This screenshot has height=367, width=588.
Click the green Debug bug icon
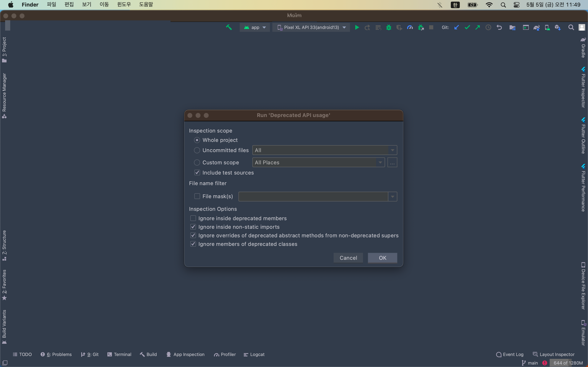tap(389, 28)
